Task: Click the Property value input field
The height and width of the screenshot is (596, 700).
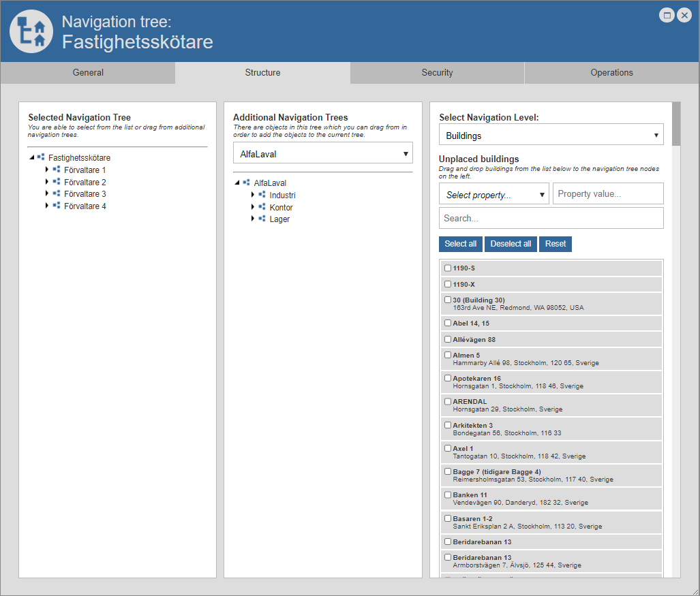Action: click(608, 194)
